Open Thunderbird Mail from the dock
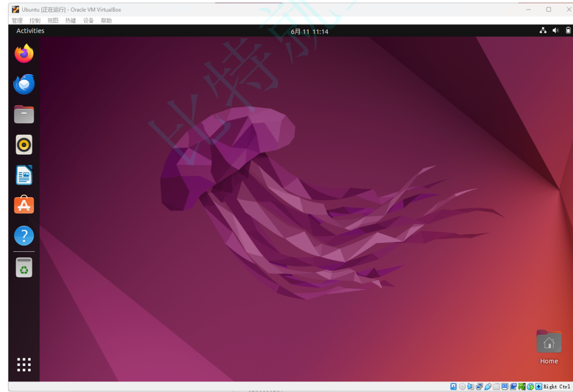The width and height of the screenshot is (573, 392). (24, 84)
